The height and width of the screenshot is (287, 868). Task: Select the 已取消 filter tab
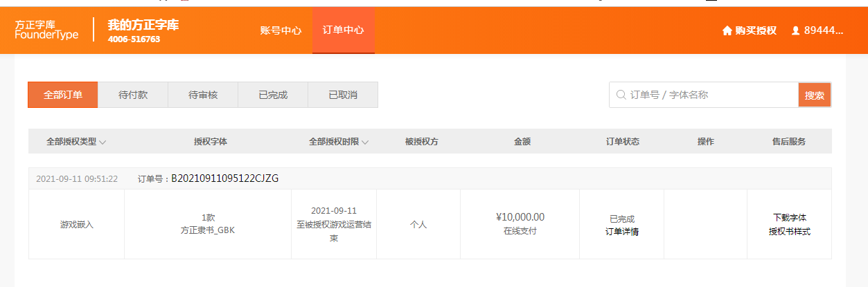coord(343,95)
